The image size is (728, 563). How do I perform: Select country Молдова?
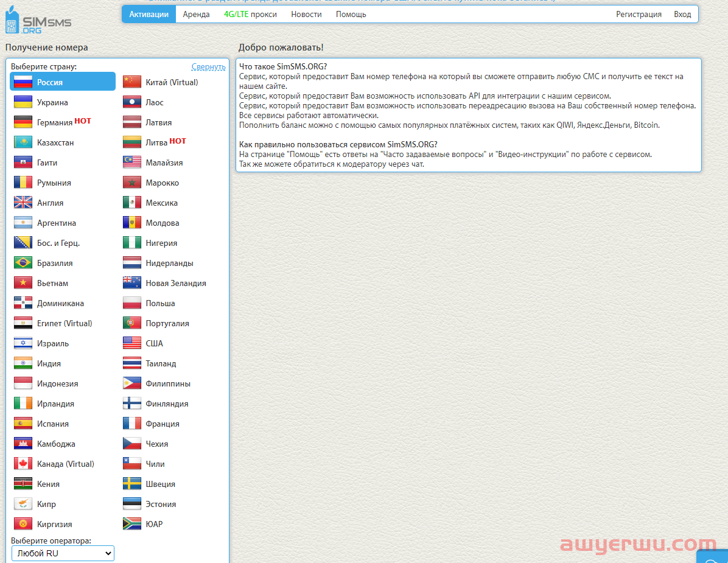[x=163, y=223]
